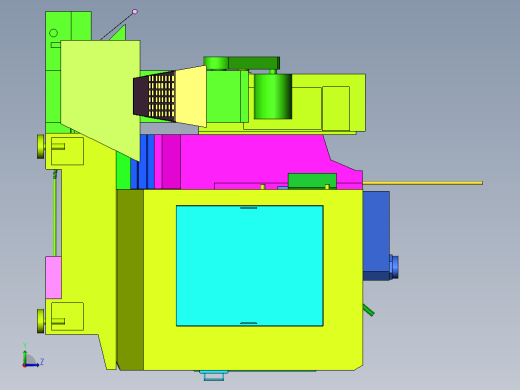The width and height of the screenshot is (520, 390).
Task: Pick the lower square bracket near knob
Action: click(x=67, y=316)
